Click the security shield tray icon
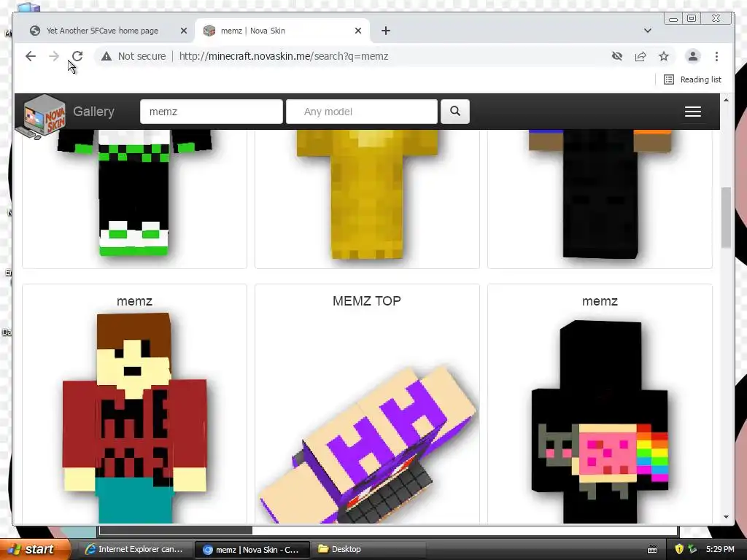Viewport: 747px width, 560px height. click(x=679, y=549)
